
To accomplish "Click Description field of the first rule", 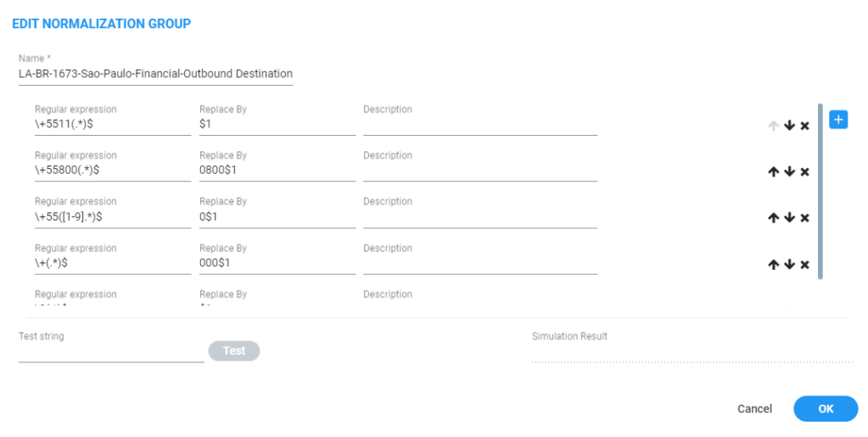I will 479,125.
